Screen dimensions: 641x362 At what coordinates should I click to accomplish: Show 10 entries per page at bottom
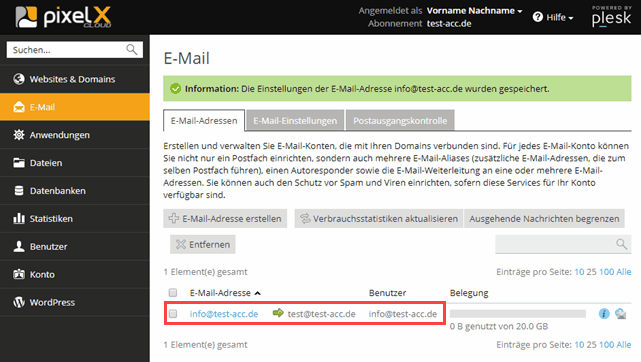[x=579, y=344]
